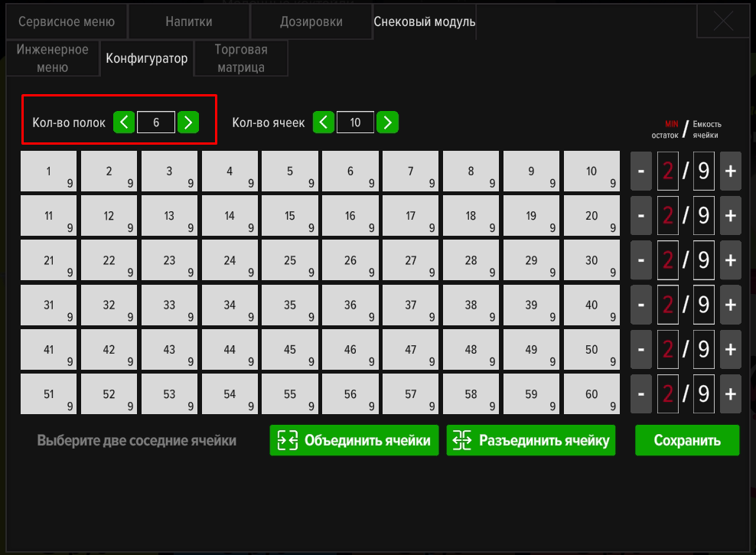The image size is (756, 555).
Task: Switch to Напитки tab
Action: [189, 21]
